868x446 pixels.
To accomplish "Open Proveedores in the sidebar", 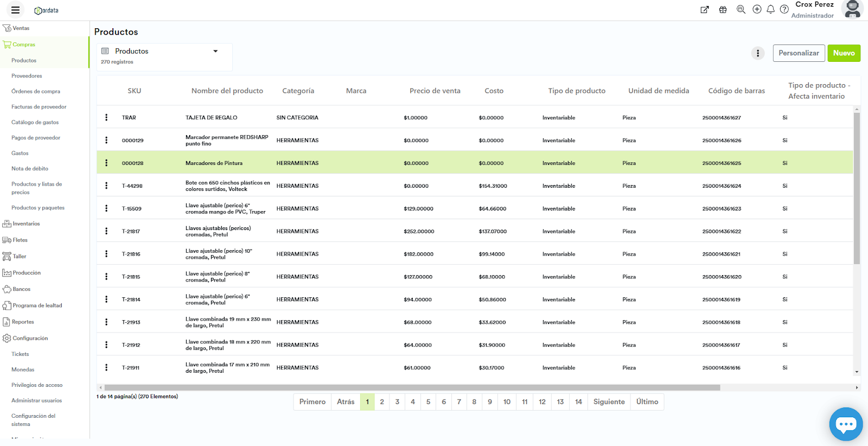I will [27, 76].
